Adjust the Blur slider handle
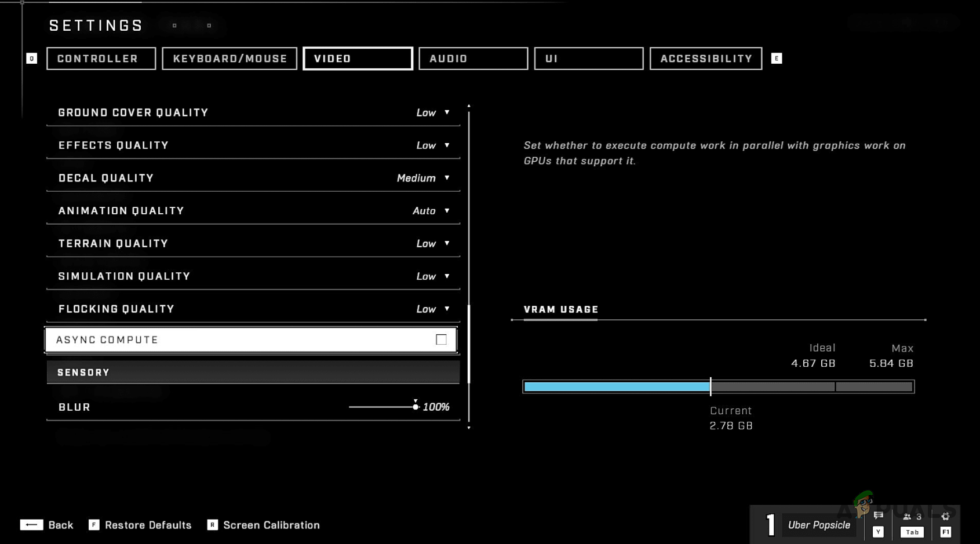The height and width of the screenshot is (544, 980). pos(416,407)
